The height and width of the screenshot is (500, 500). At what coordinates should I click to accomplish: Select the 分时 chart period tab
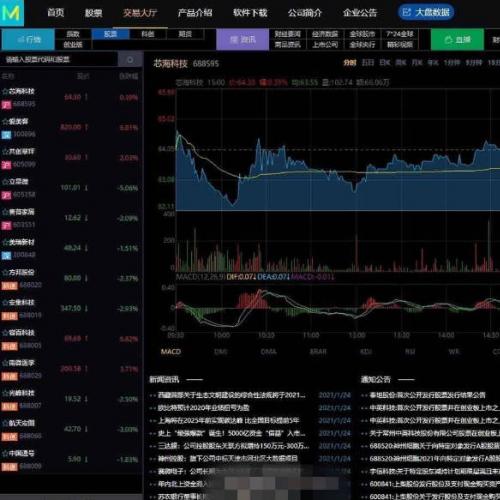[x=350, y=63]
